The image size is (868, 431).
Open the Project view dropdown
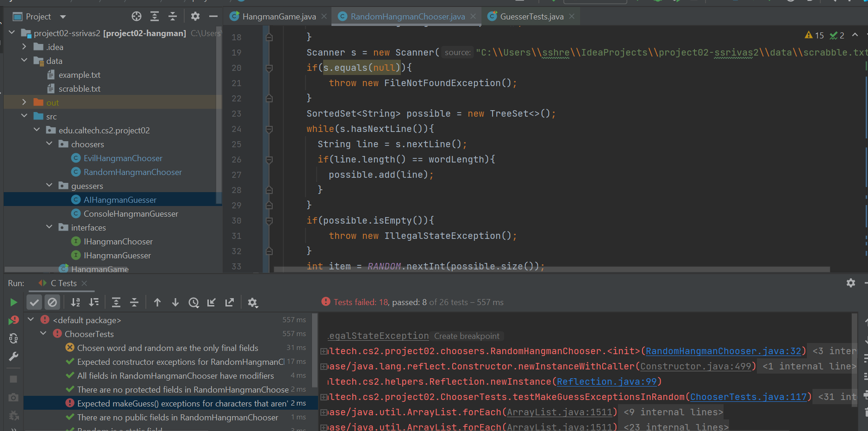coord(63,17)
